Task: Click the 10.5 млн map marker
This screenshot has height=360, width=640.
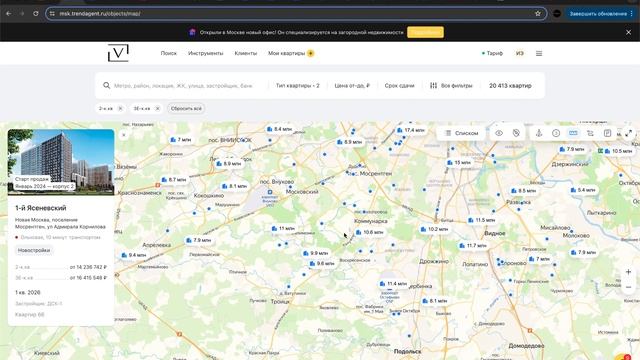Action: tap(618, 151)
